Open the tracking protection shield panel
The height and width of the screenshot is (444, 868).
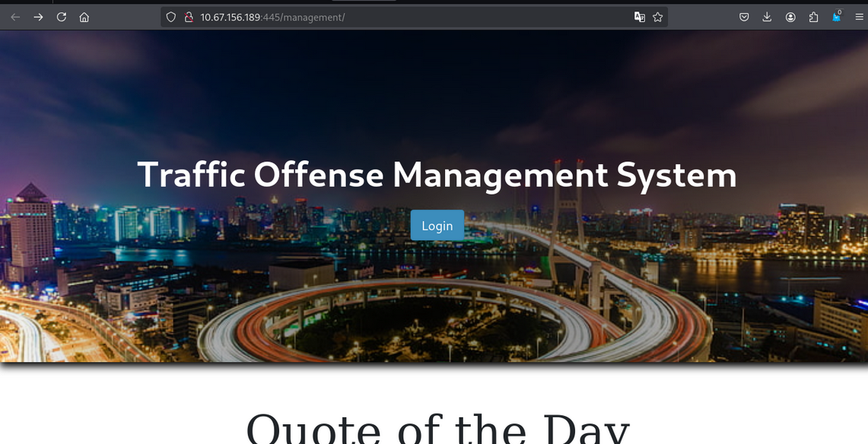[x=171, y=17]
